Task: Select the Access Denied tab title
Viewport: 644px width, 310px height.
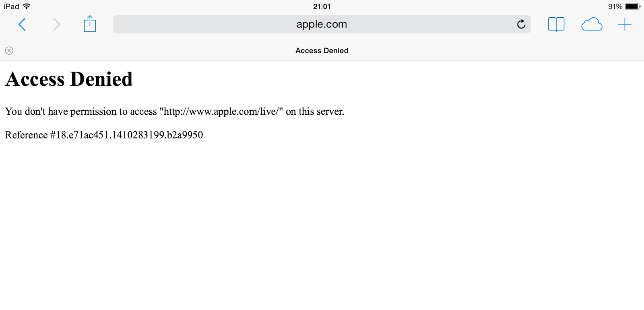Action: coord(322,51)
